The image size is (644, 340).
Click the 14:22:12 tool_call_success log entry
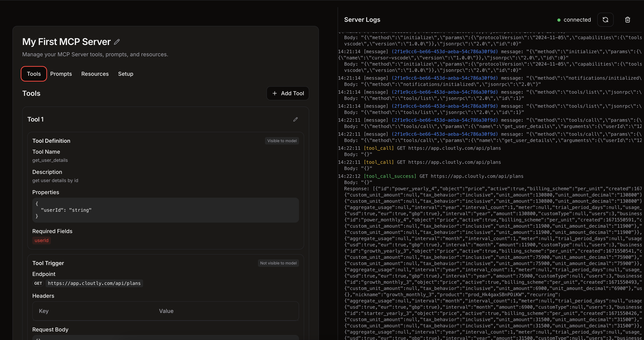click(x=430, y=176)
